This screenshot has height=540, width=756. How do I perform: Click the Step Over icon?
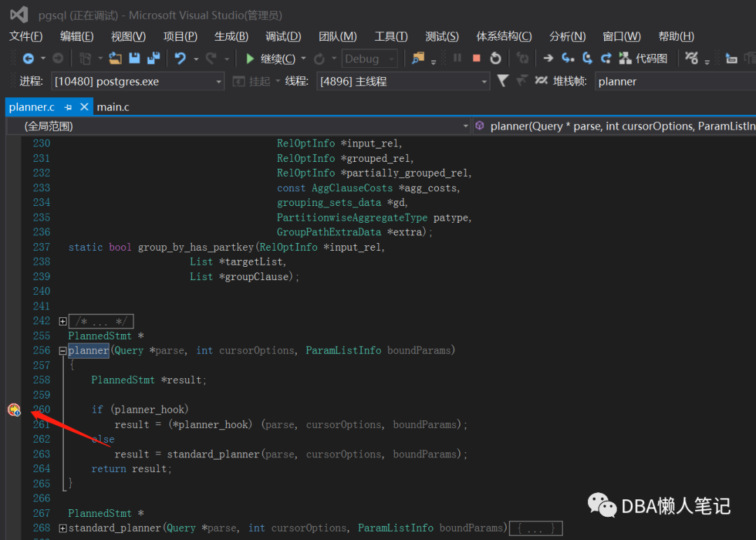click(x=587, y=59)
